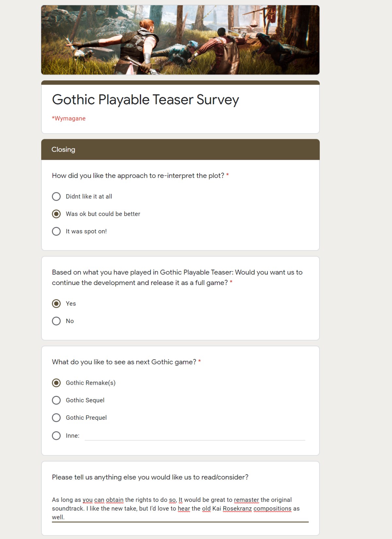The height and width of the screenshot is (539, 392).
Task: Select the 'Inne:' radio button
Action: click(x=56, y=436)
